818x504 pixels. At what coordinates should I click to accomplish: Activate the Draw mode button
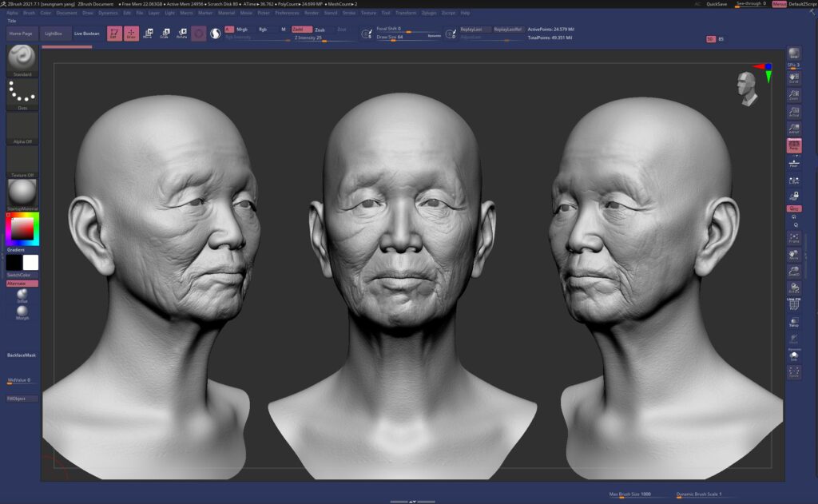[x=131, y=34]
